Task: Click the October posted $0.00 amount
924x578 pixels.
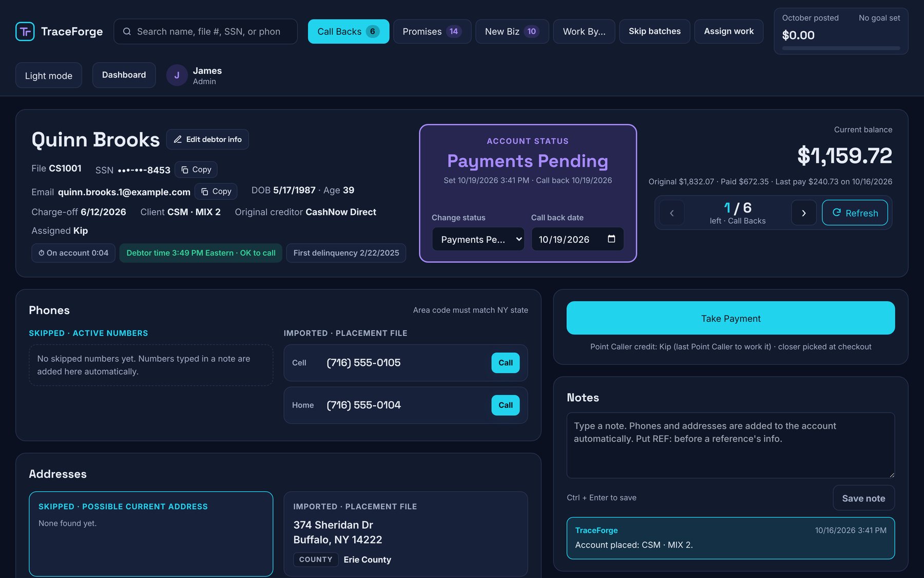Action: 798,35
